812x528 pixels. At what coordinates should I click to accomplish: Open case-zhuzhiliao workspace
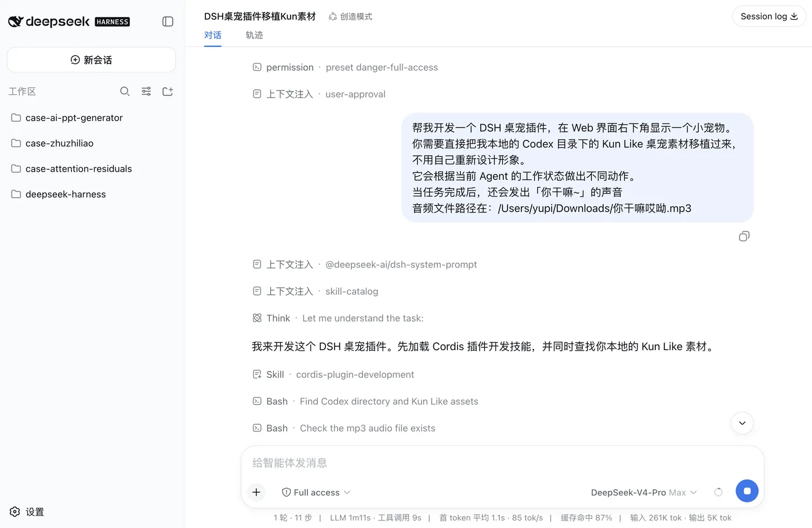point(91,143)
